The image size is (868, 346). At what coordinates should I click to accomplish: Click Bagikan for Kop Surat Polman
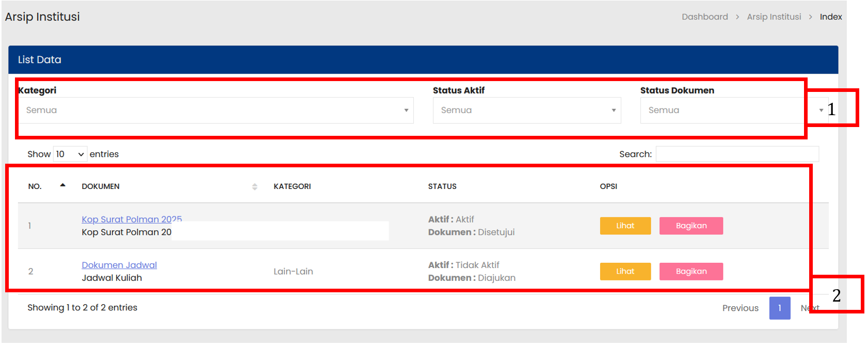(x=691, y=226)
